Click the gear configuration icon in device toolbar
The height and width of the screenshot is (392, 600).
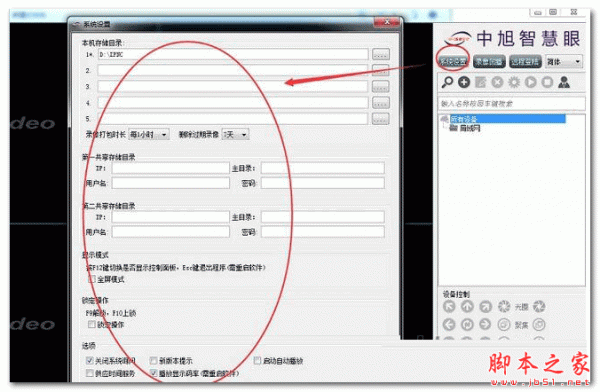[514, 82]
